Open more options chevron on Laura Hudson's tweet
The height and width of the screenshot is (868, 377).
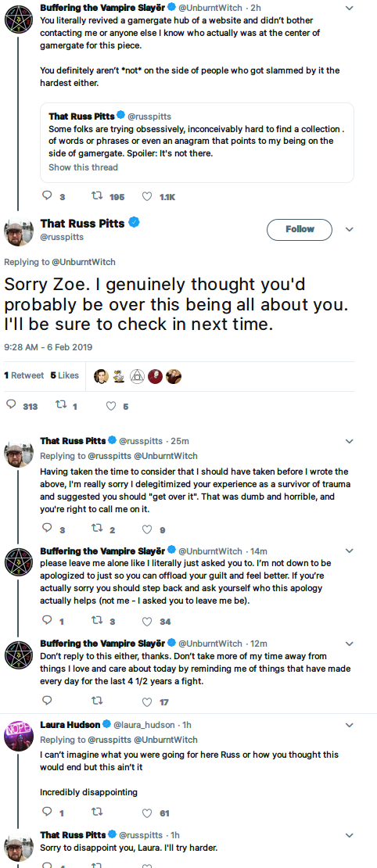[350, 725]
